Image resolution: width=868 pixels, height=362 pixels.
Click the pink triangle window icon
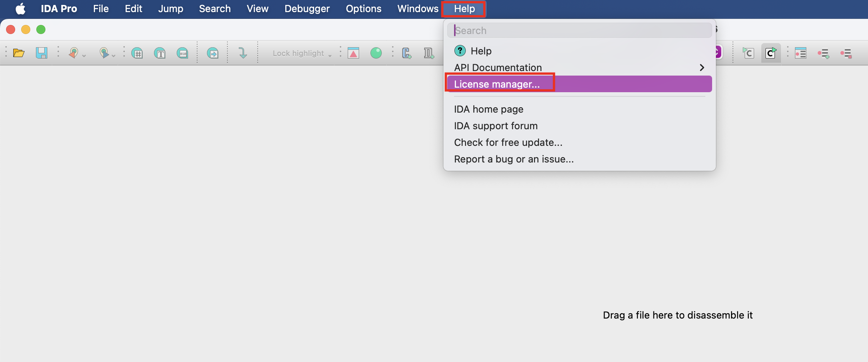(353, 53)
